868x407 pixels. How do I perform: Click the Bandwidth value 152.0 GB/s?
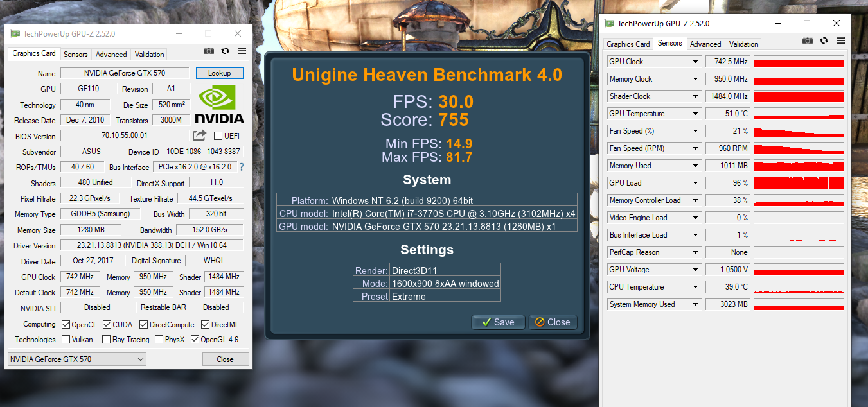coord(209,230)
